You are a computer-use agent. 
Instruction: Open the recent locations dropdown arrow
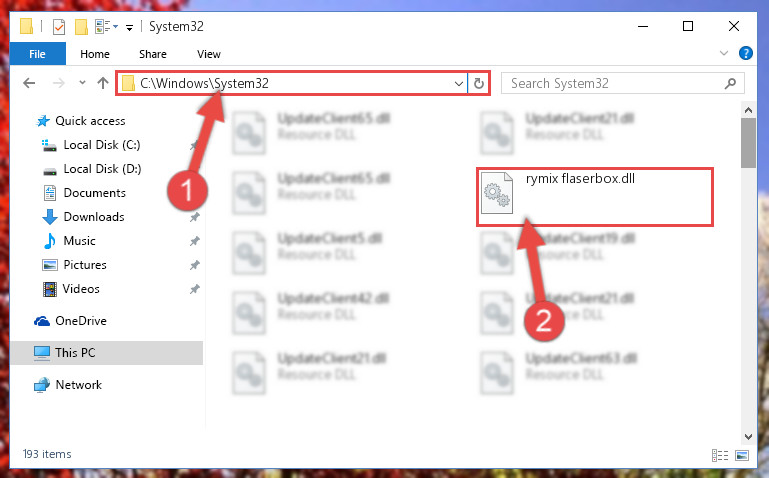82,83
